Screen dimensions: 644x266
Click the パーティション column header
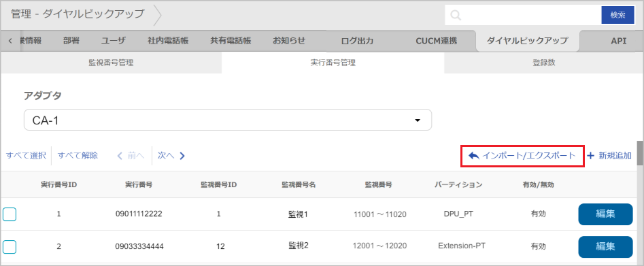click(458, 184)
